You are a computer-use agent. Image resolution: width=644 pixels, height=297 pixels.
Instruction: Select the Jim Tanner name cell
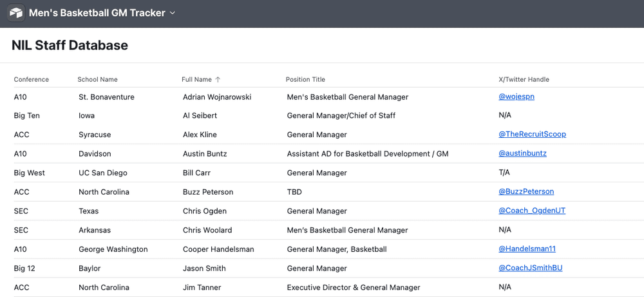pos(202,287)
